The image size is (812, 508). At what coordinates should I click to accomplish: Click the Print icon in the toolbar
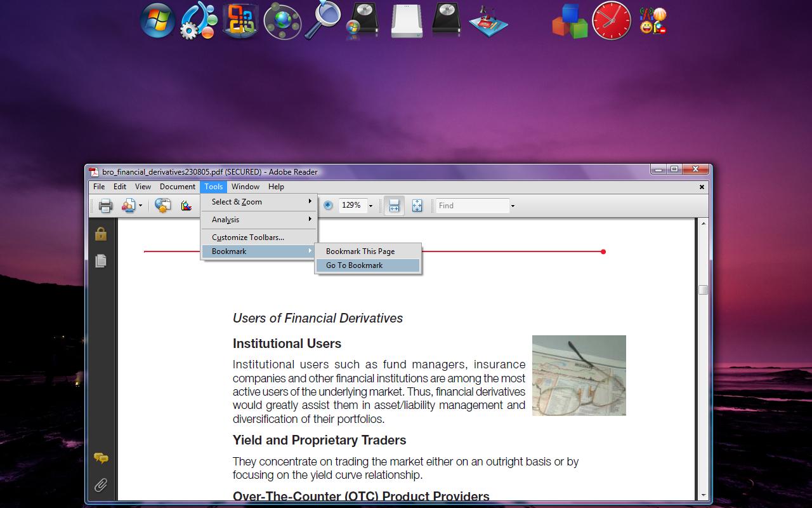click(105, 206)
